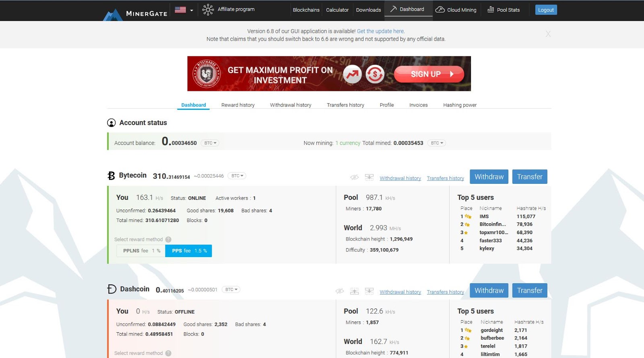Open the Profile tab
This screenshot has height=358, width=644.
[x=387, y=105]
